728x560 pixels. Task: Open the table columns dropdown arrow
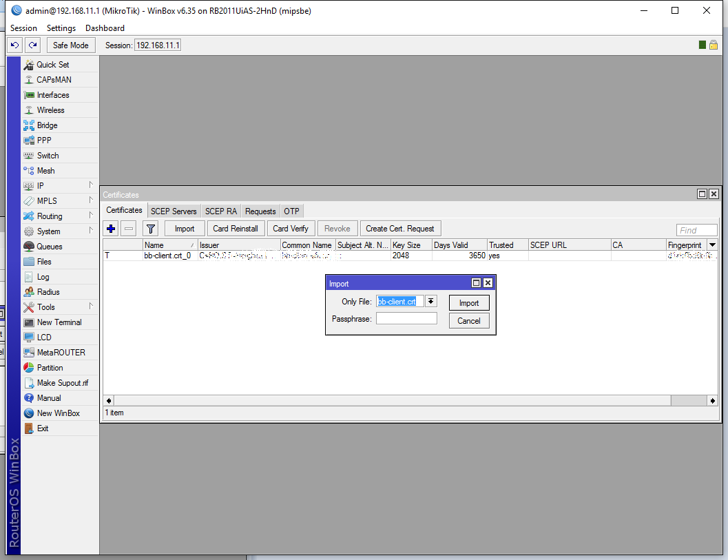(712, 245)
